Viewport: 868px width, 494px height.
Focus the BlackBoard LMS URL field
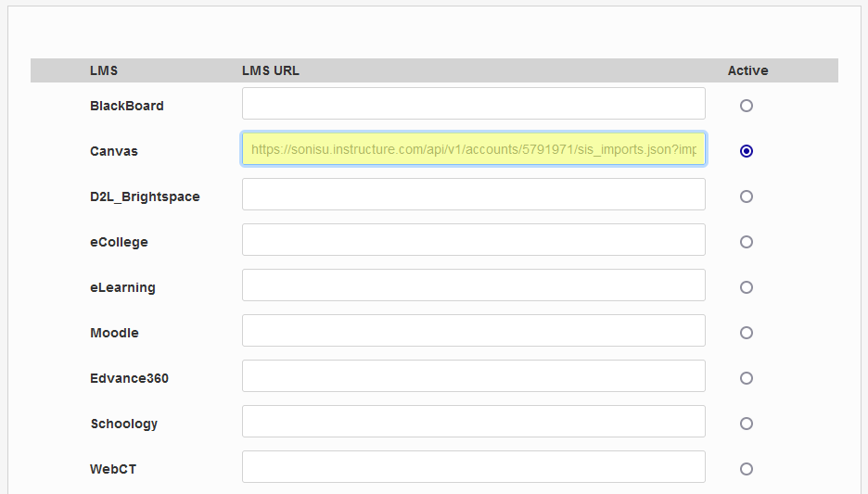coord(473,104)
